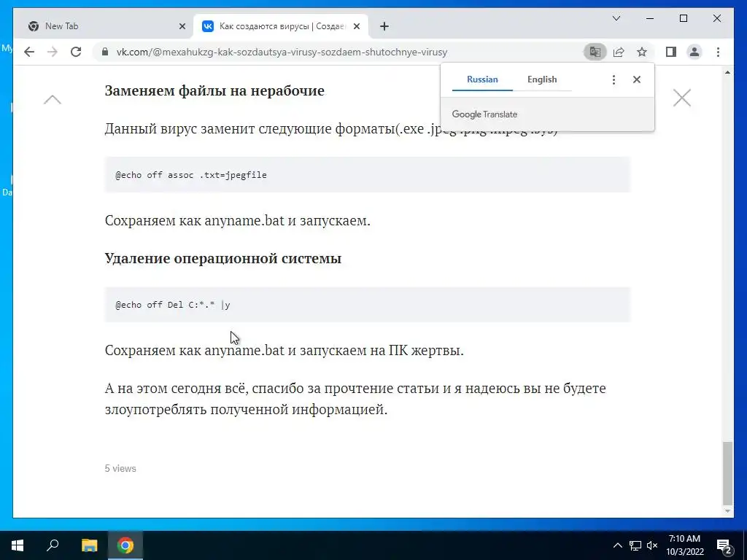Open the notification center icon
The image size is (747, 560).
tap(724, 545)
